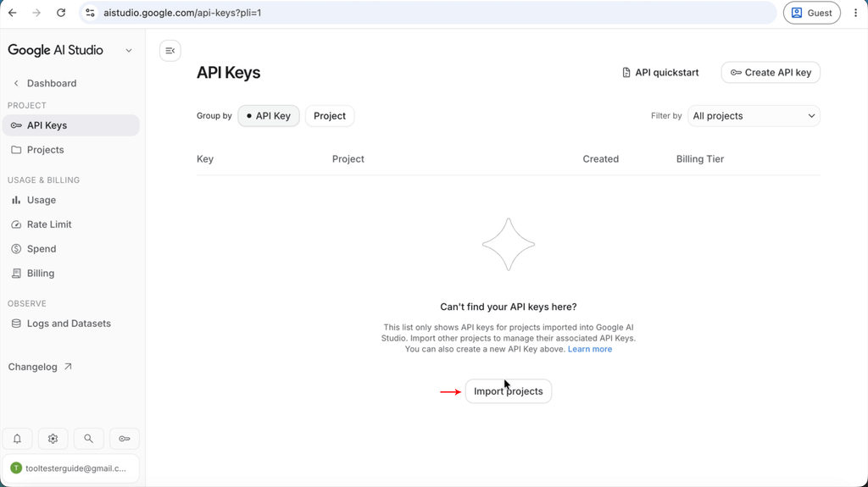Open Projects in the sidebar
Viewport: 868px width, 487px height.
[71, 149]
